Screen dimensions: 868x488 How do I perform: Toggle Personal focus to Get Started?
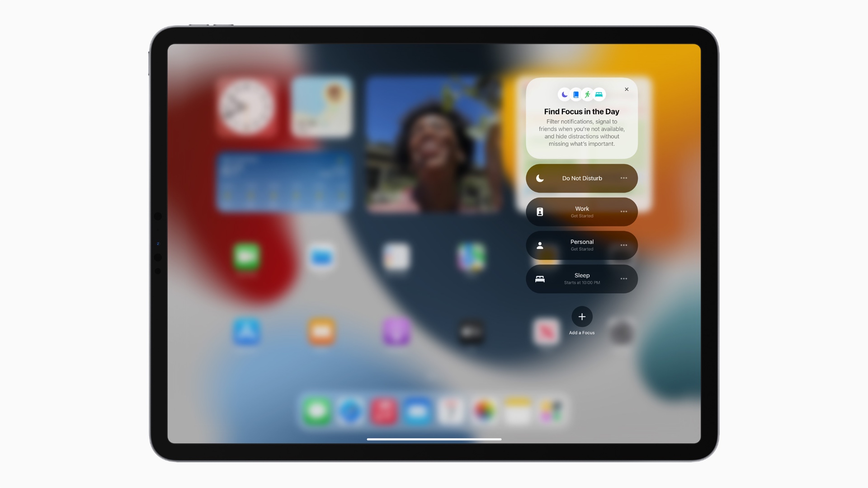(x=581, y=244)
